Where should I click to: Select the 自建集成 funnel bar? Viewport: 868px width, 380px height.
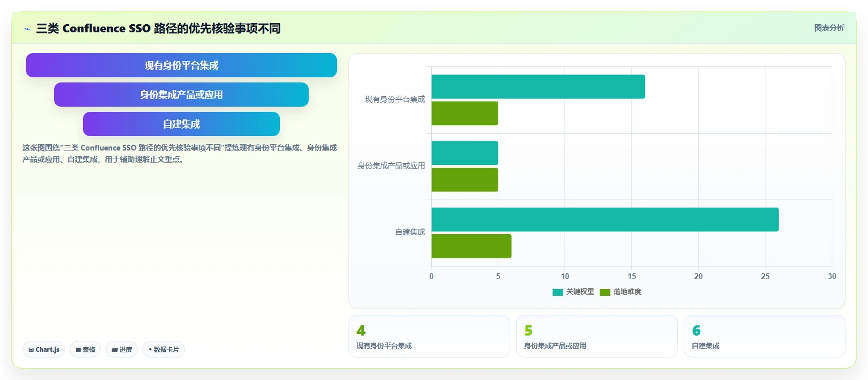tap(181, 124)
